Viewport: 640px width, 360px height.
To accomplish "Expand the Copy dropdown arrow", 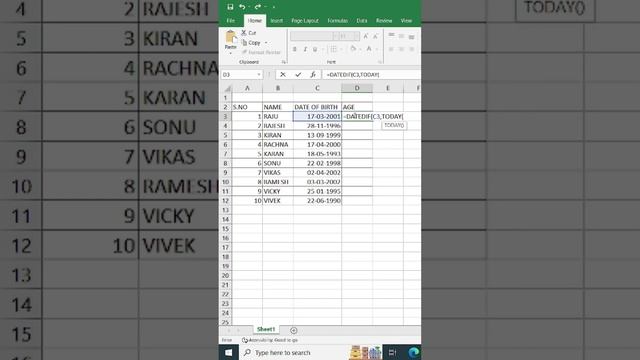I will (266, 42).
